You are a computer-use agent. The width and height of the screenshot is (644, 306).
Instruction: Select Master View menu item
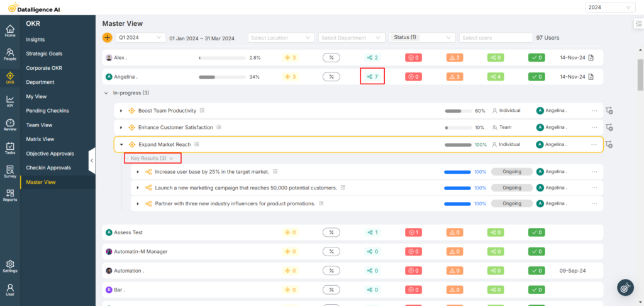[x=41, y=182]
